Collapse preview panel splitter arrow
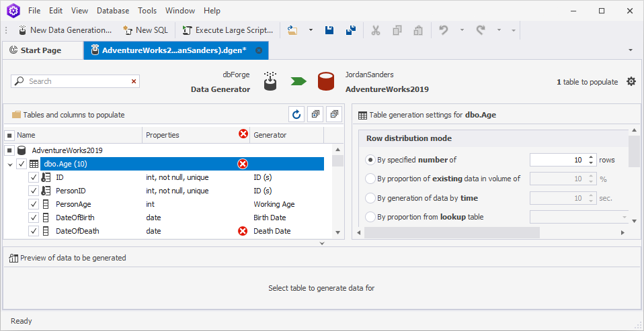 (322, 244)
